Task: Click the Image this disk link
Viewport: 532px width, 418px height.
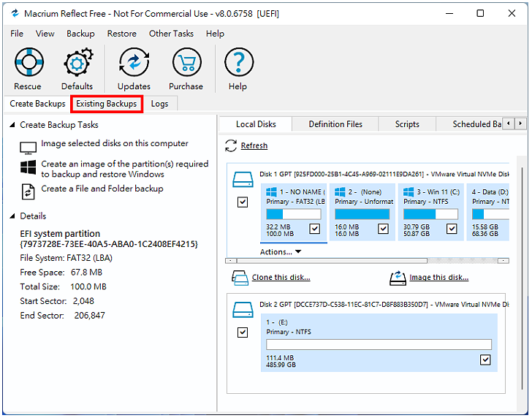Action: [439, 278]
